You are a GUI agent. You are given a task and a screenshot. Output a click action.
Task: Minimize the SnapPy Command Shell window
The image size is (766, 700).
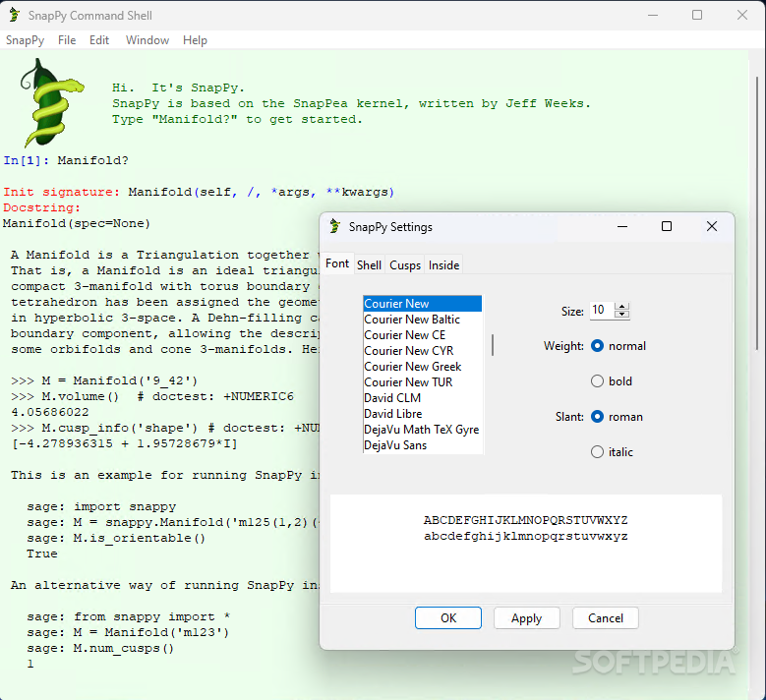653,15
